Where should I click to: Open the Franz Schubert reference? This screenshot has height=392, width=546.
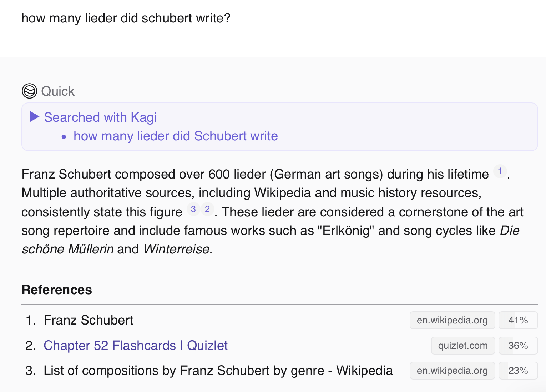88,320
